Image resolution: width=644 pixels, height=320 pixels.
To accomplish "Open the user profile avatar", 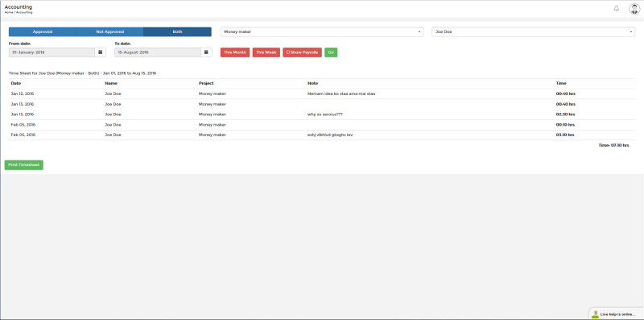I will coord(634,9).
